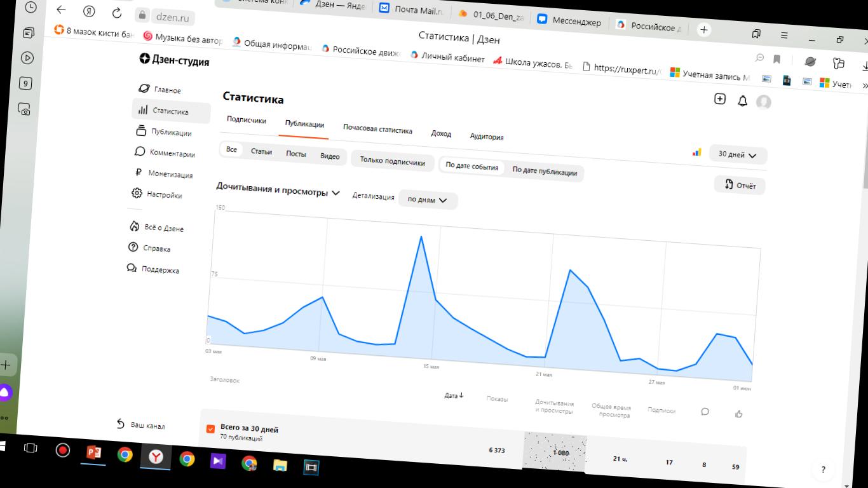
Task: Open "Поддержка" sidebar item
Action: (153, 269)
